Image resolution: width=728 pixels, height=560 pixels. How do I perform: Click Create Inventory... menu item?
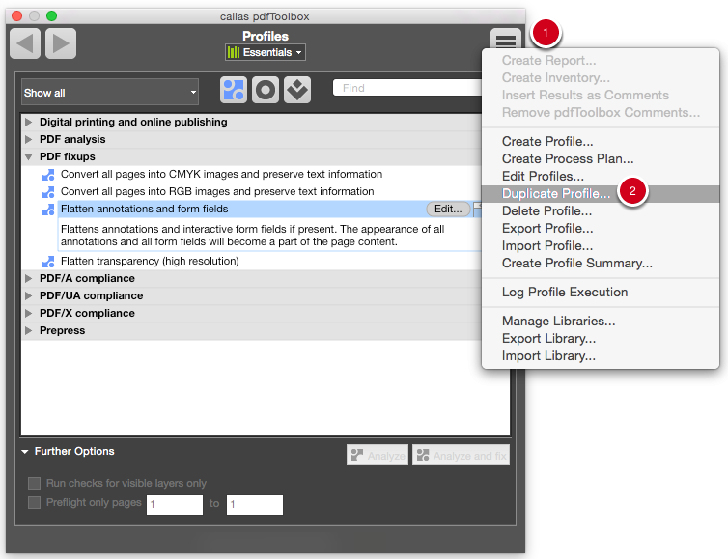(x=601, y=77)
